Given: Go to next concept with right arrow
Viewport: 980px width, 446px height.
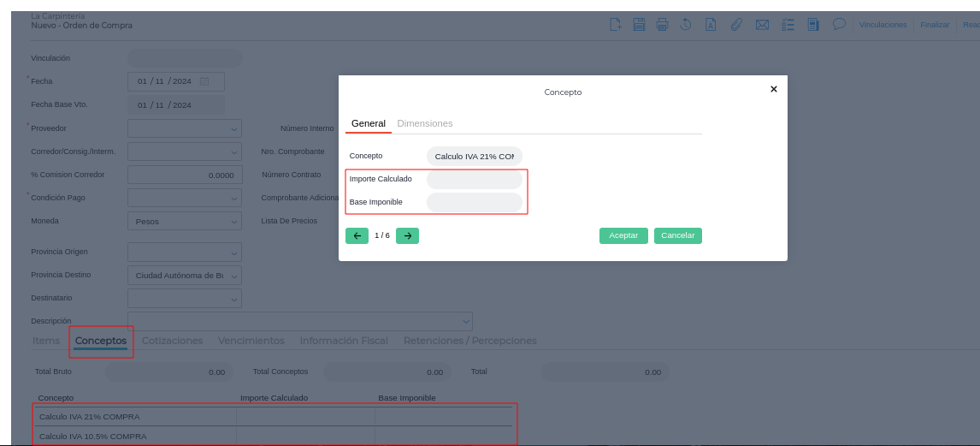Looking at the screenshot, I should (408, 235).
